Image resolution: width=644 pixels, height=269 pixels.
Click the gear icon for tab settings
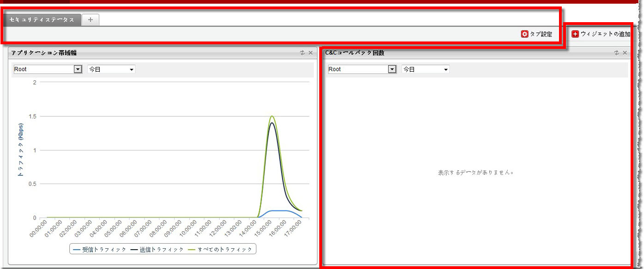(524, 34)
